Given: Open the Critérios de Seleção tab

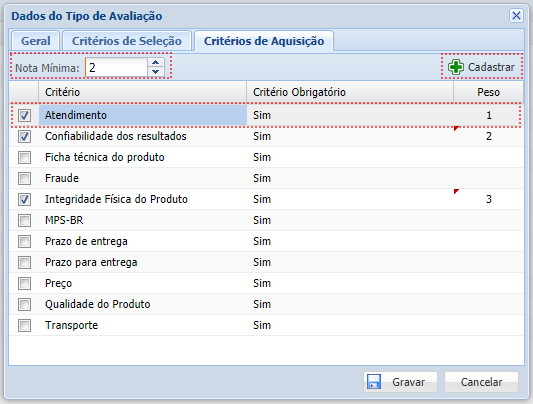Looking at the screenshot, I should click(127, 41).
